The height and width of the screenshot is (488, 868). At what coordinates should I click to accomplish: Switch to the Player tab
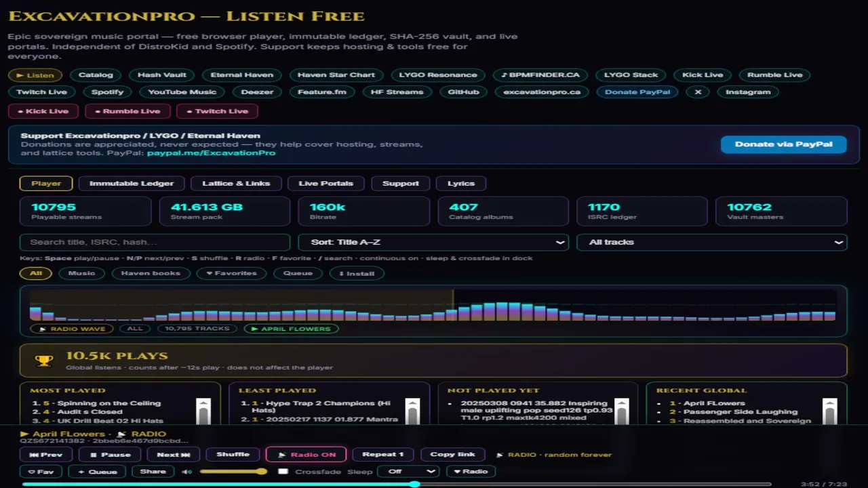click(x=46, y=183)
